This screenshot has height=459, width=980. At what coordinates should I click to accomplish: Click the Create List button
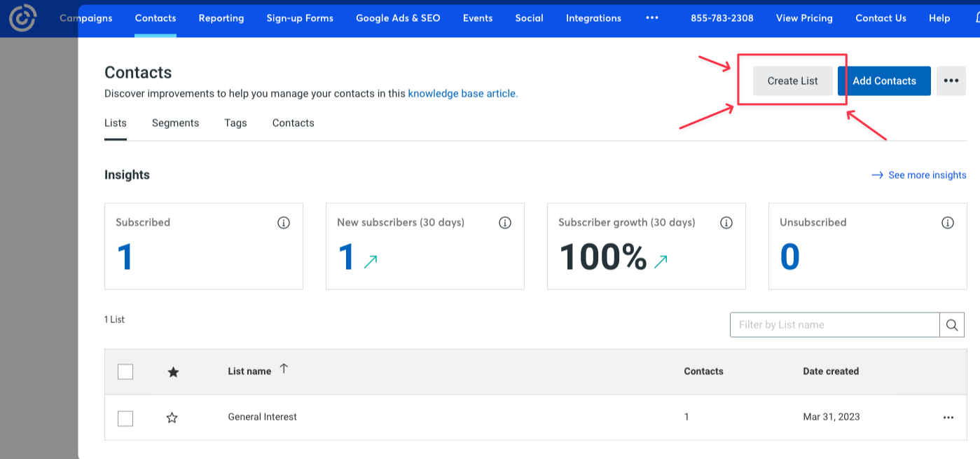[x=792, y=81]
